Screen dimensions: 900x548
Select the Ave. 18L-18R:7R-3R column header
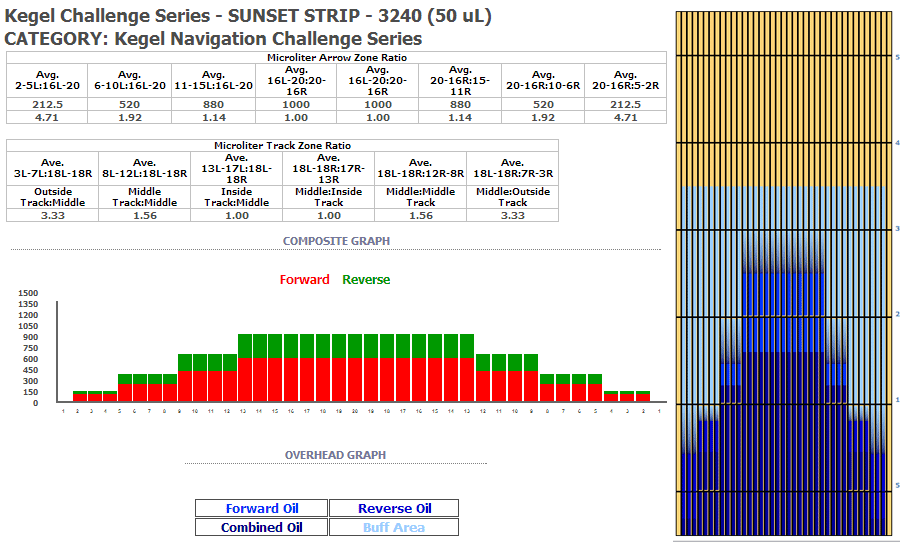click(513, 168)
